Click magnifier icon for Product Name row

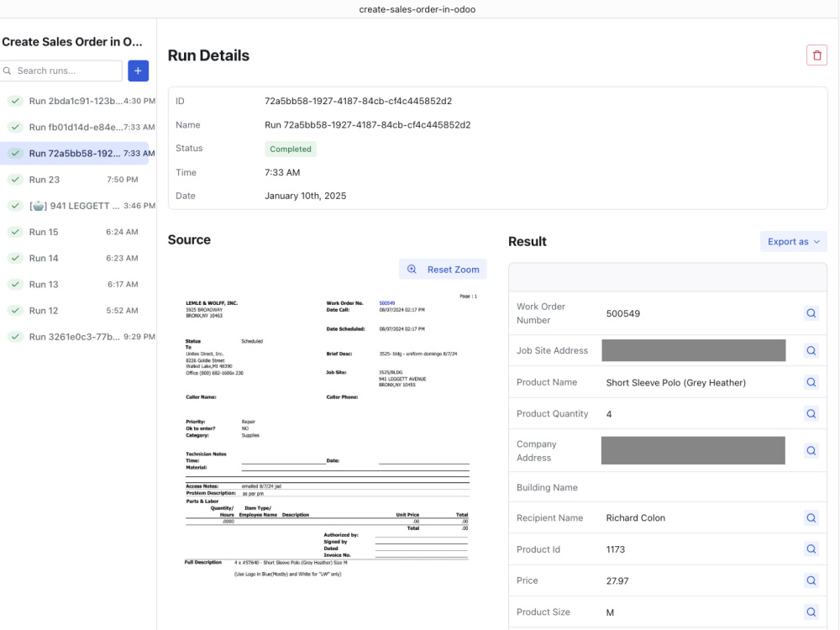coord(811,382)
